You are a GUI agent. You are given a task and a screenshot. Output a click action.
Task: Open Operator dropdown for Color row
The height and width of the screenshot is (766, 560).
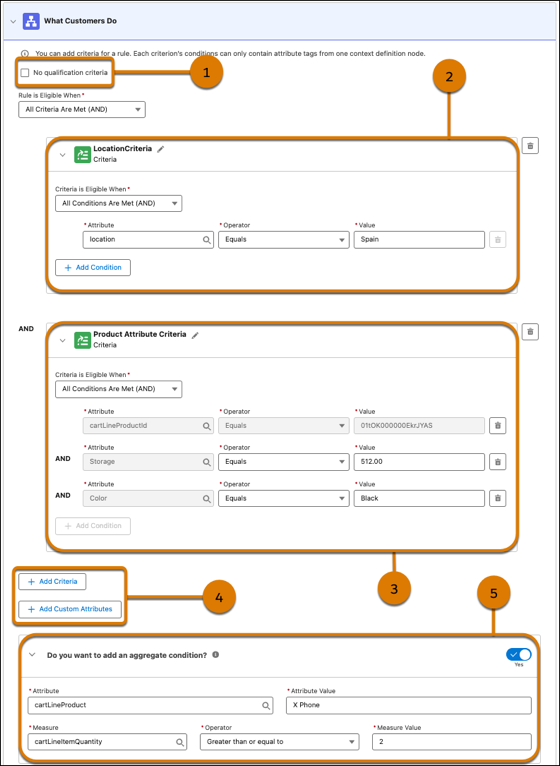(x=284, y=498)
